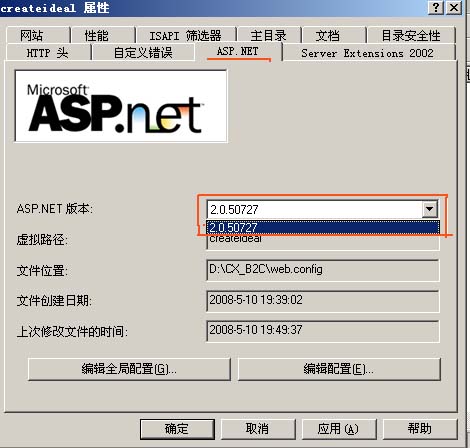Click the 文件位置 field showing web.config path
The width and height of the screenshot is (470, 448).
(323, 270)
